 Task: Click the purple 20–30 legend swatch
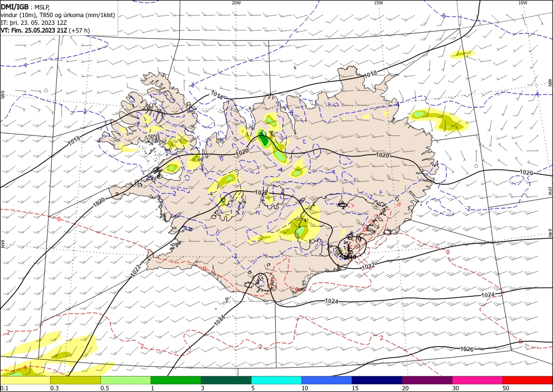click(427, 380)
